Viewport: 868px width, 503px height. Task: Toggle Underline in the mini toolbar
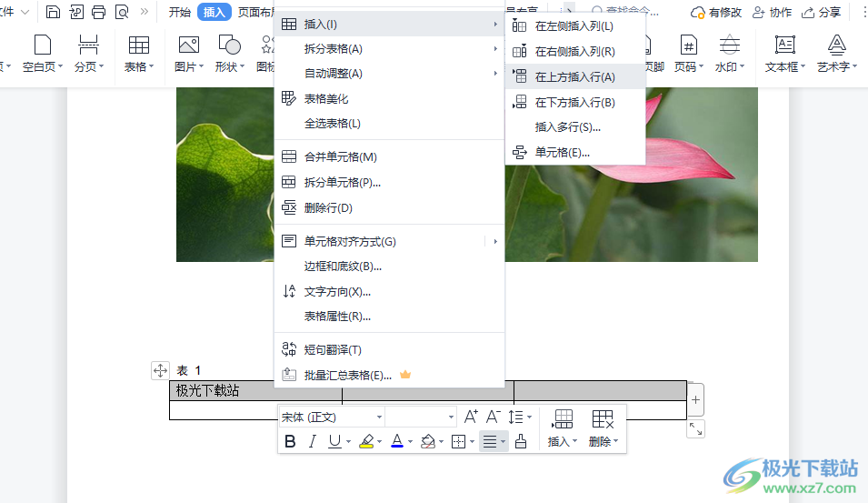point(334,441)
